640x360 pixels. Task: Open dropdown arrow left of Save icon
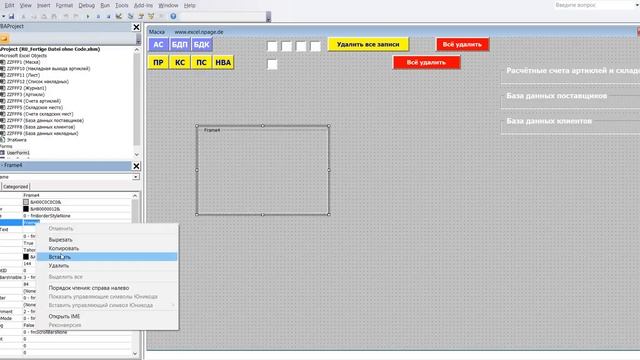3,16
